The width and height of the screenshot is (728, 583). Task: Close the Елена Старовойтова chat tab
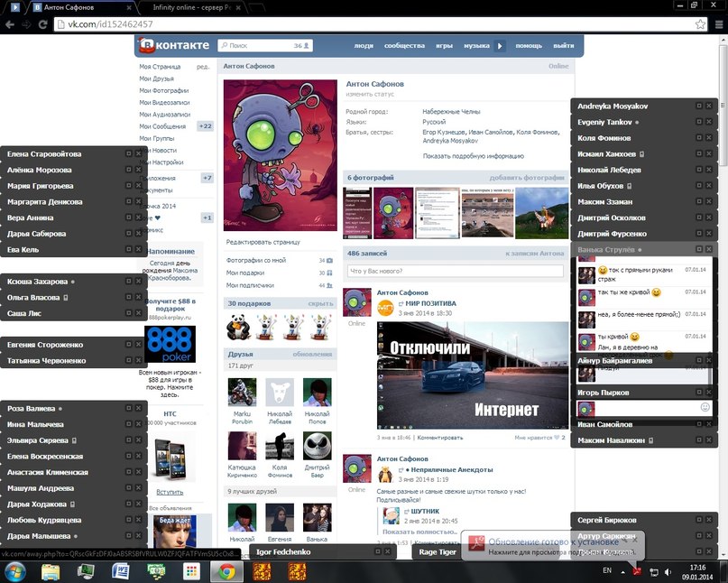138,153
